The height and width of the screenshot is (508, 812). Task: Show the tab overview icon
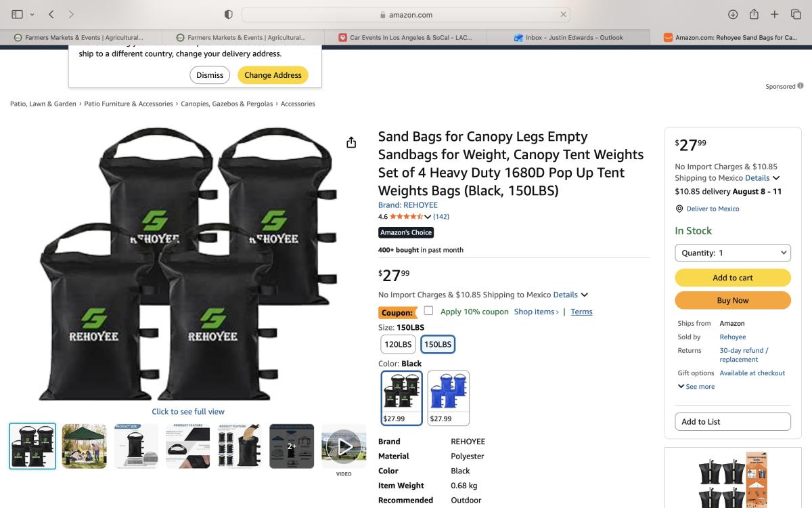[x=796, y=14]
